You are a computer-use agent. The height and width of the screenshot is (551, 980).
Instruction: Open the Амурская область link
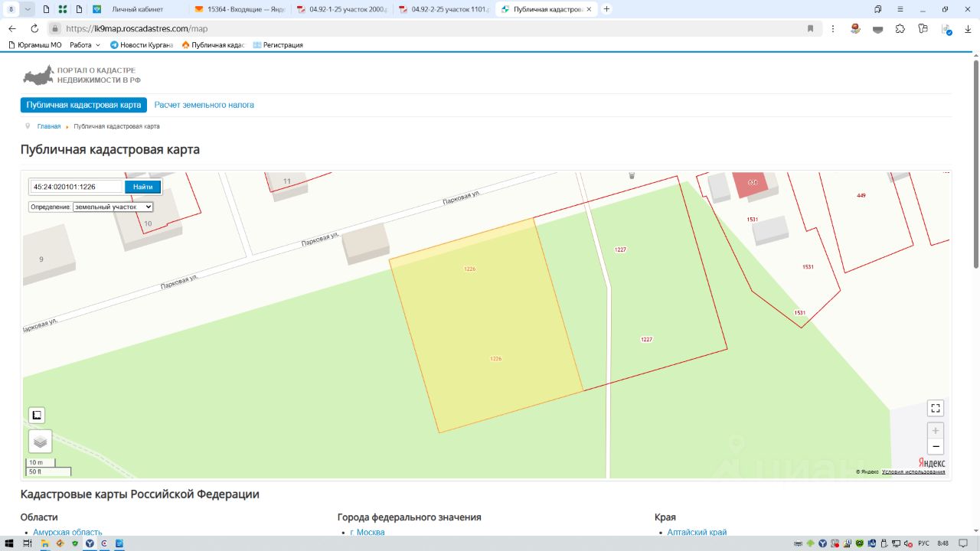click(67, 533)
